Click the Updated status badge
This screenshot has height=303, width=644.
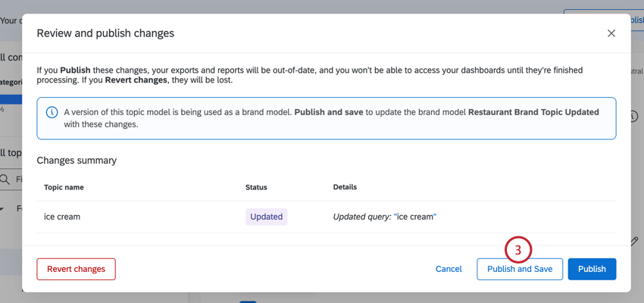[266, 217]
